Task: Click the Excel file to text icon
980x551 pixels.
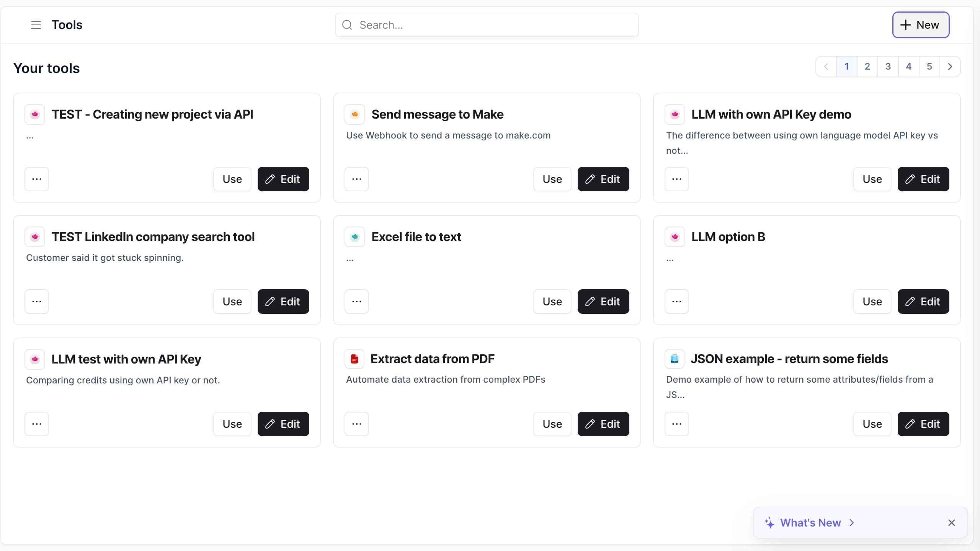Action: pyautogui.click(x=355, y=237)
